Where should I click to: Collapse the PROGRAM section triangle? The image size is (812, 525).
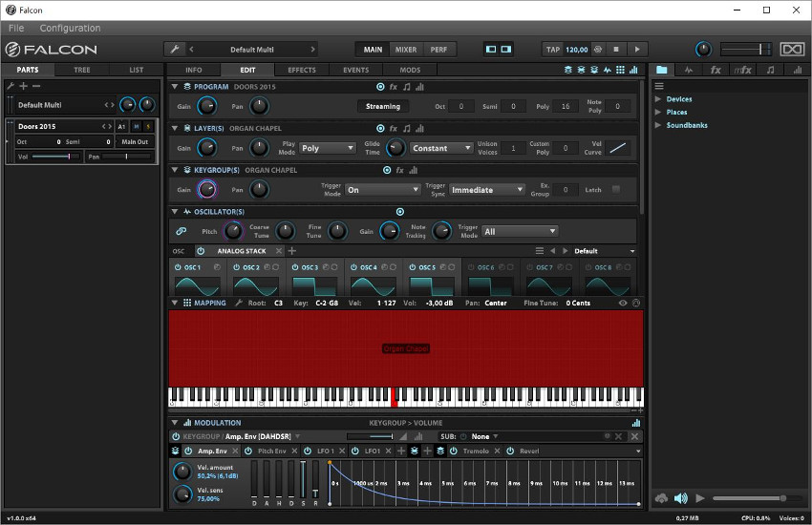[175, 86]
